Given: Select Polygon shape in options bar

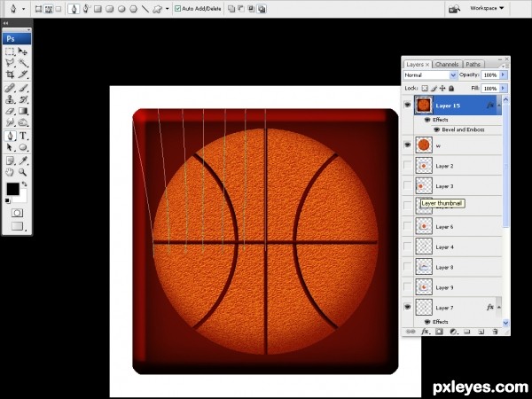Looking at the screenshot, I should 133,9.
